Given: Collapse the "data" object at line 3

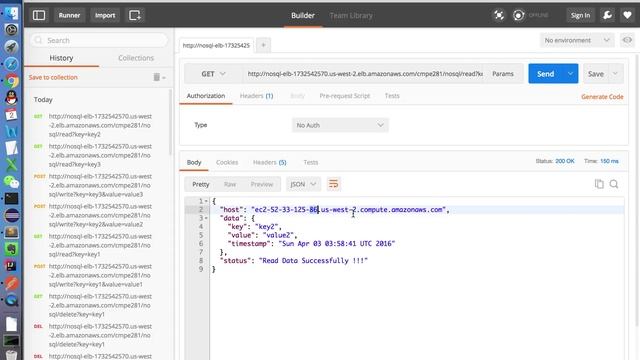Looking at the screenshot, I should [x=206, y=218].
